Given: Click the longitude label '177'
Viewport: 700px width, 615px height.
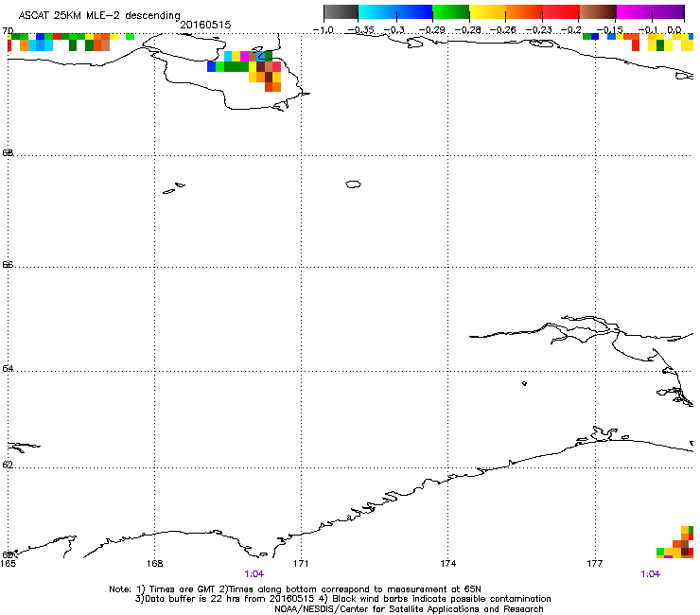Looking at the screenshot, I should [595, 564].
